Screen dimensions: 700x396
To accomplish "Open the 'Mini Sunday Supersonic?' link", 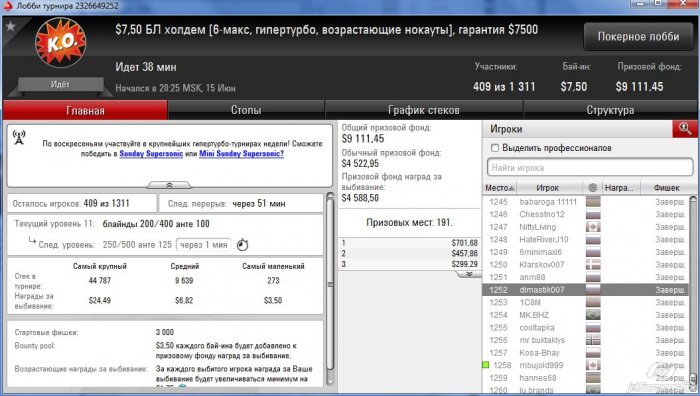I will point(242,154).
